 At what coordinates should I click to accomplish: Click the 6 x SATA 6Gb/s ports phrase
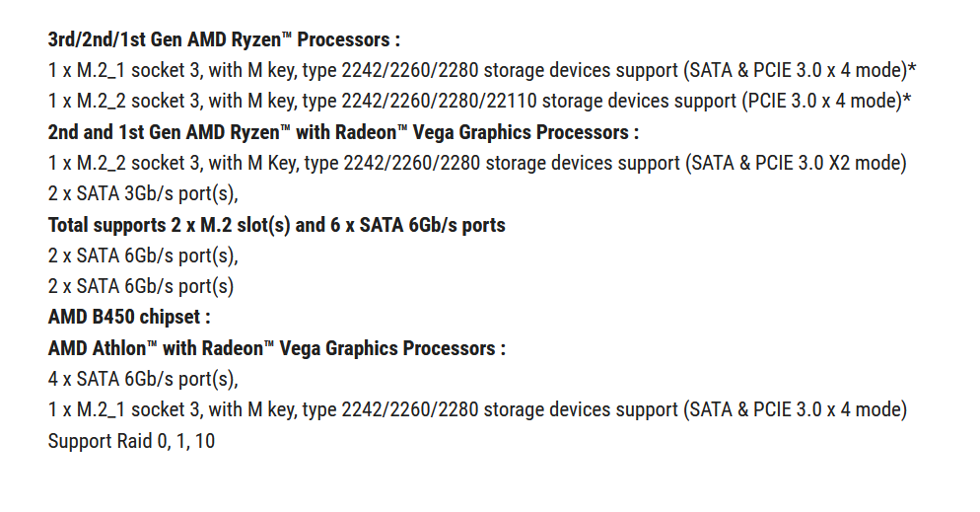pyautogui.click(x=417, y=225)
